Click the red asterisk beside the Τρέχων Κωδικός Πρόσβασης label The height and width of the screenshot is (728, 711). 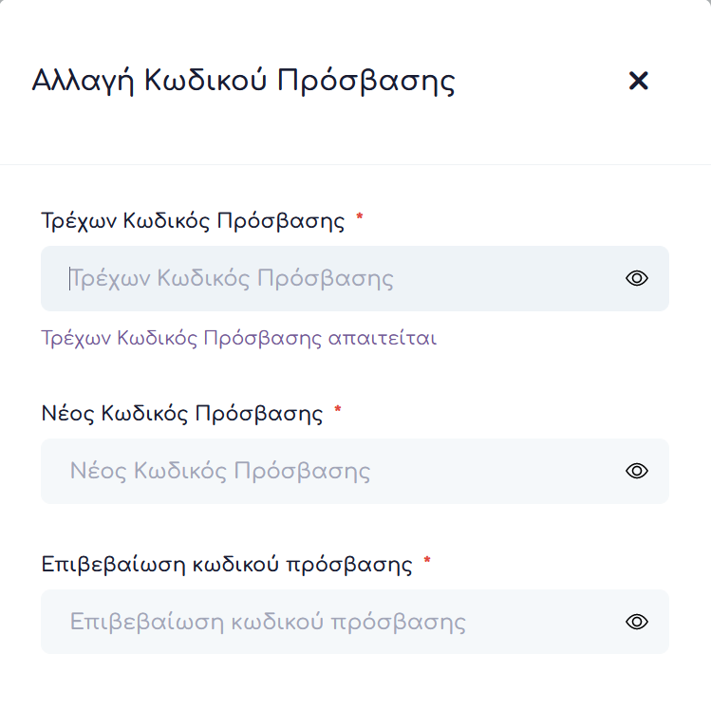pyautogui.click(x=360, y=219)
